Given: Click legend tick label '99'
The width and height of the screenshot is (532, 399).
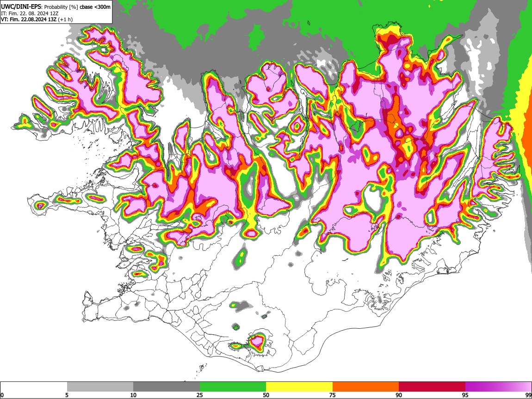Looking at the screenshot, I should [x=528, y=395].
